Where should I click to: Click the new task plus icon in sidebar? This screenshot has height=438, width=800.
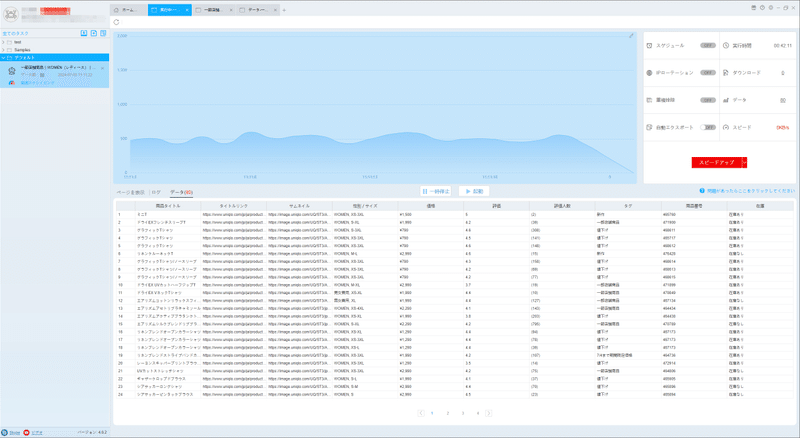click(94, 33)
